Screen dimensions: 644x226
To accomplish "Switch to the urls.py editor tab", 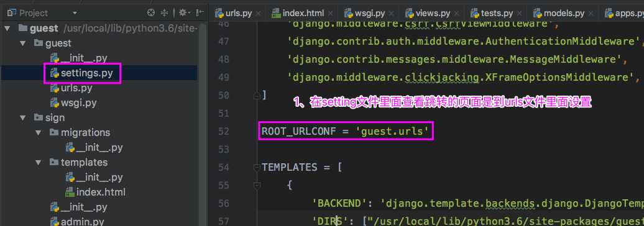I will click(x=238, y=13).
